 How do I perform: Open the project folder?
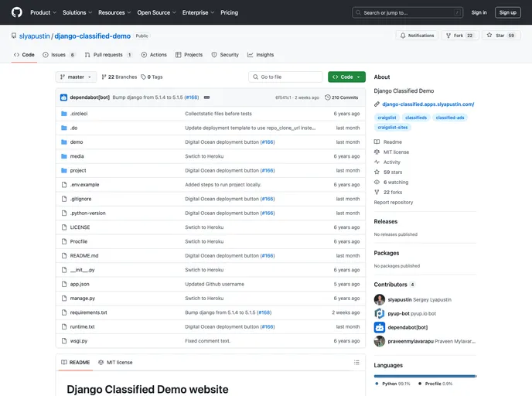(x=78, y=171)
